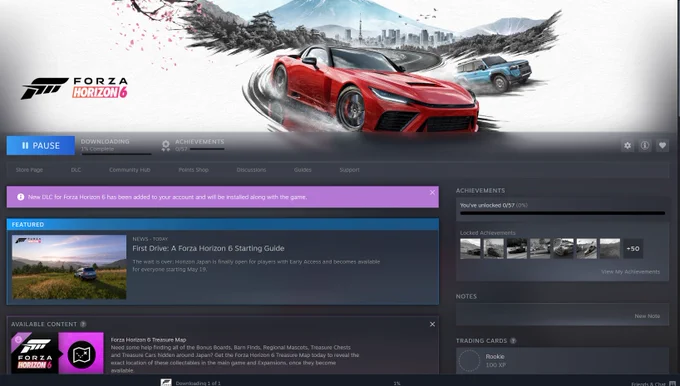Select the sixth locked achievement thumbnail
The height and width of the screenshot is (386, 680).
tap(586, 249)
